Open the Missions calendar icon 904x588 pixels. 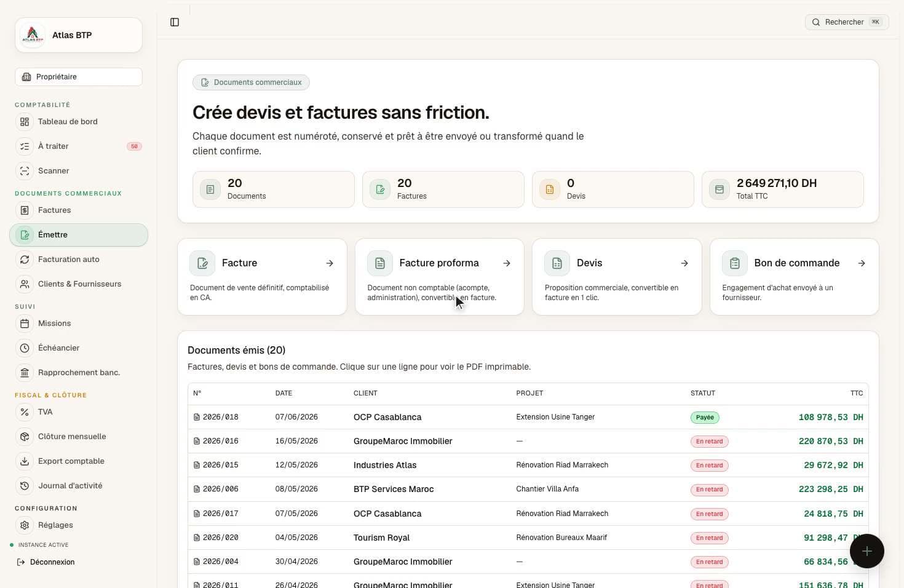tap(25, 324)
